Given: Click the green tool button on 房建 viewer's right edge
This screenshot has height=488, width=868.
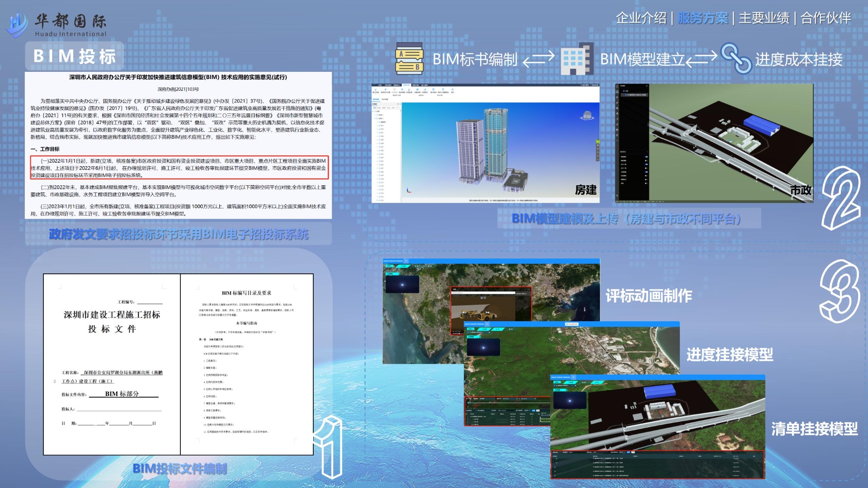Looking at the screenshot, I should [x=597, y=142].
